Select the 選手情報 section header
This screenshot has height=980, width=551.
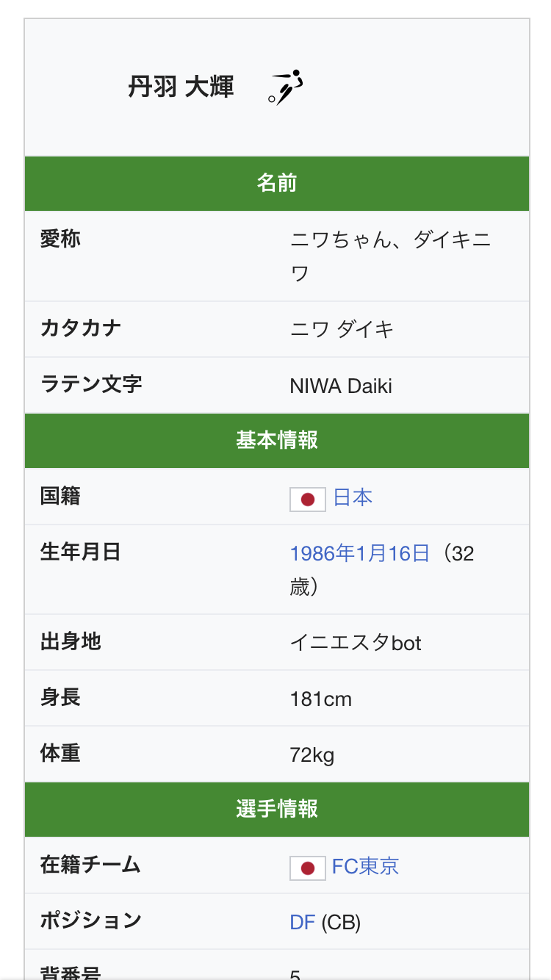pyautogui.click(x=277, y=809)
